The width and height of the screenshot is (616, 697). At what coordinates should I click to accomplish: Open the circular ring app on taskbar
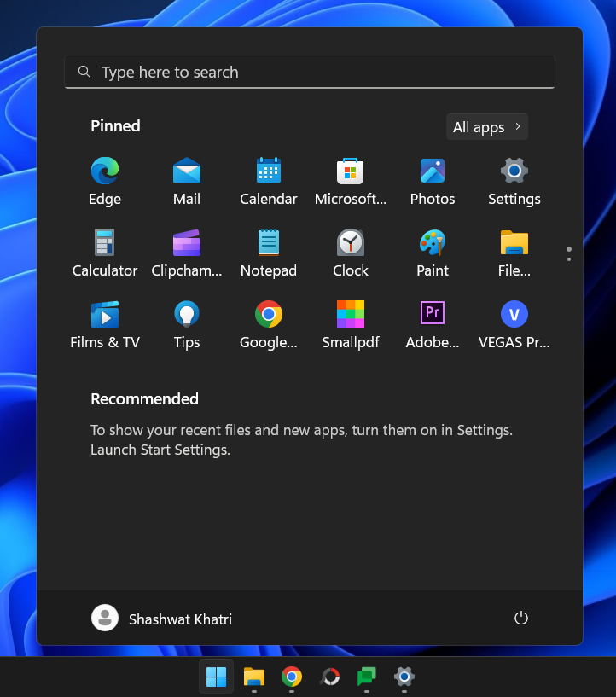coord(329,677)
